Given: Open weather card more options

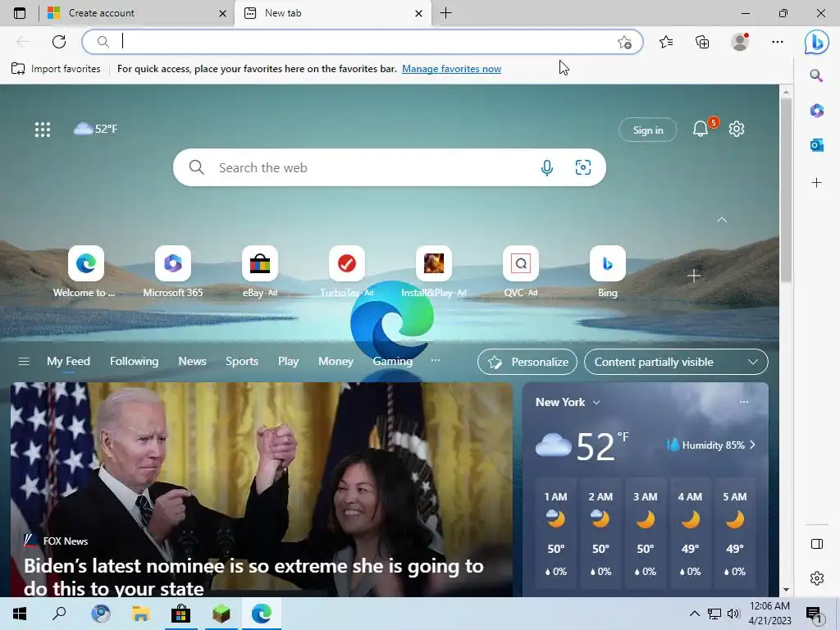Looking at the screenshot, I should click(743, 402).
